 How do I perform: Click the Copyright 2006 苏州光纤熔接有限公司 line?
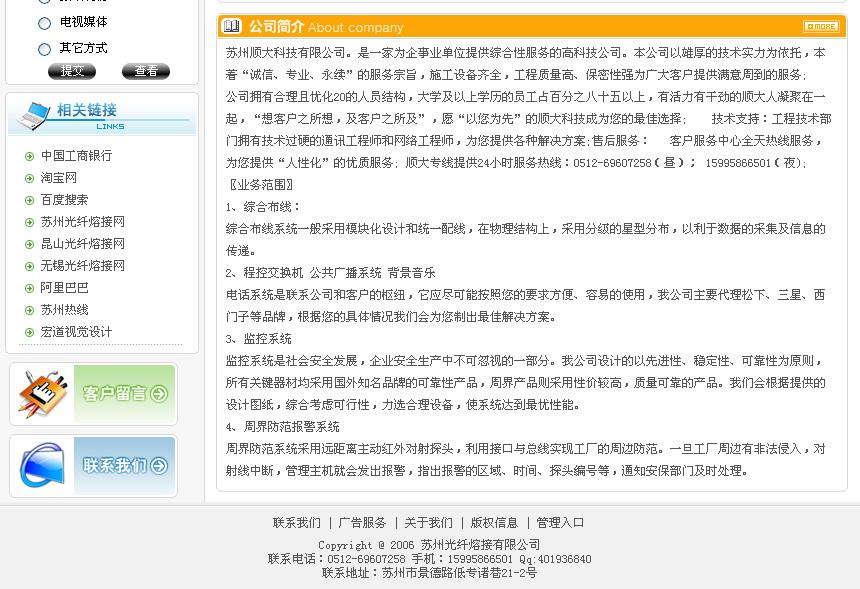click(429, 545)
